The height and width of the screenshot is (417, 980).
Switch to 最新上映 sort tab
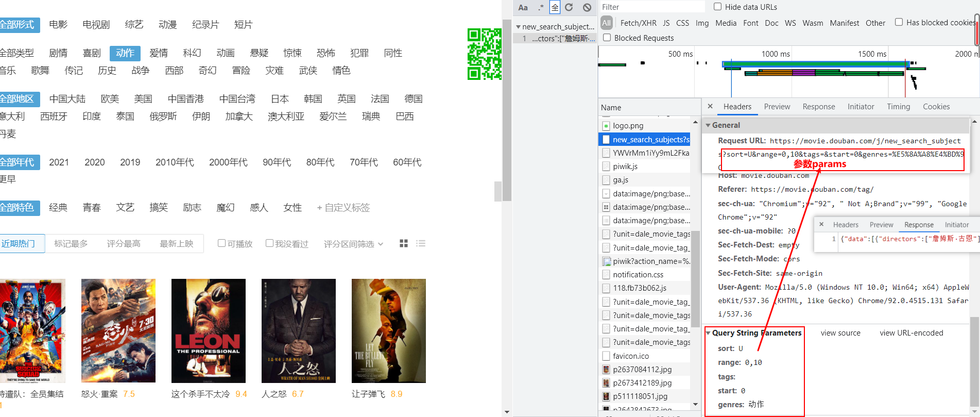pyautogui.click(x=177, y=244)
